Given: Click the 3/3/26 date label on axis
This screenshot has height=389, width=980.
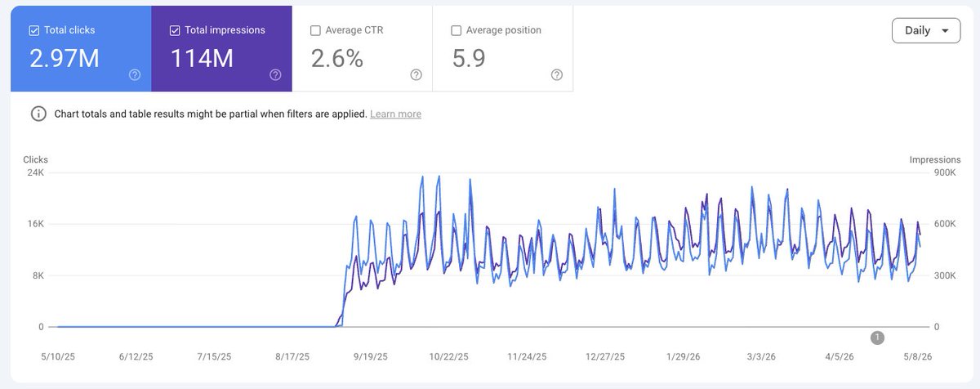Looking at the screenshot, I should click(x=762, y=357).
